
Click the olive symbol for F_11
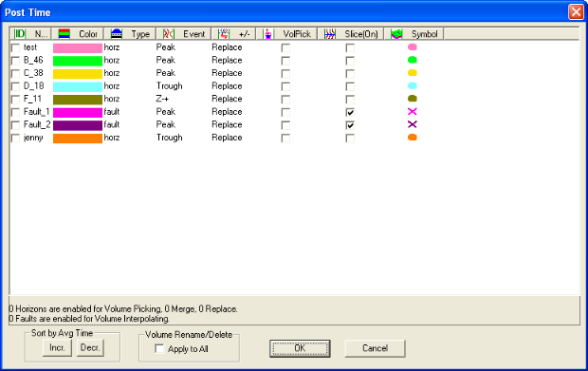413,99
